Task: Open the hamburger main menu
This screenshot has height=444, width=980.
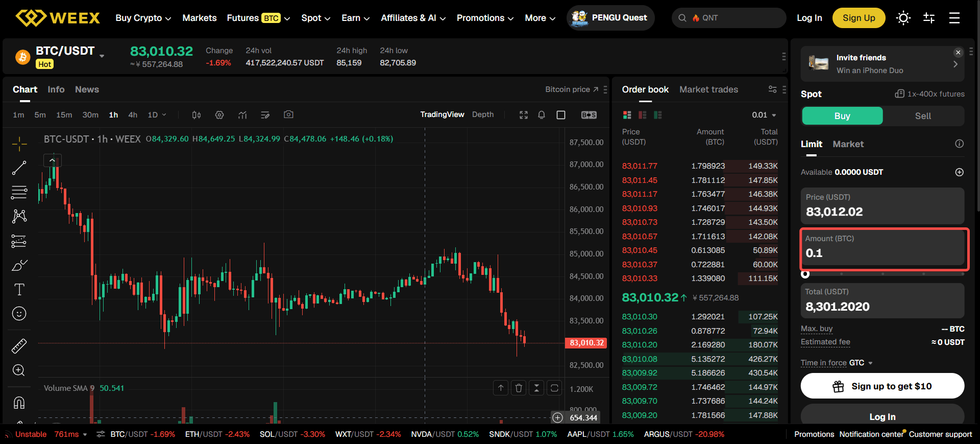Action: click(954, 18)
